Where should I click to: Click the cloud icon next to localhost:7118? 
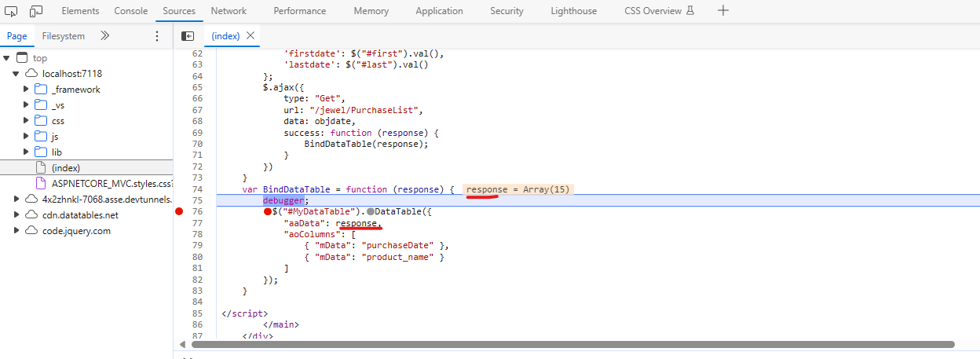pos(31,74)
